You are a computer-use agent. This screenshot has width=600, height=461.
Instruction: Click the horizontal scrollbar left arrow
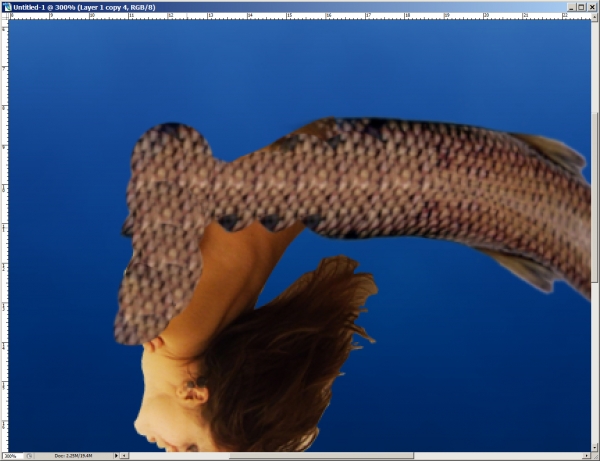pyautogui.click(x=124, y=456)
